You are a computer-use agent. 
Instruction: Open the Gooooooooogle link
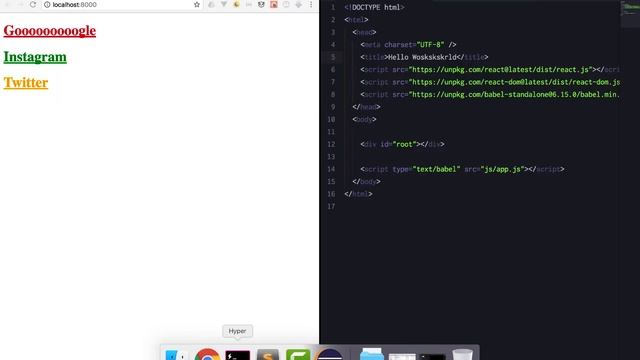(50, 31)
